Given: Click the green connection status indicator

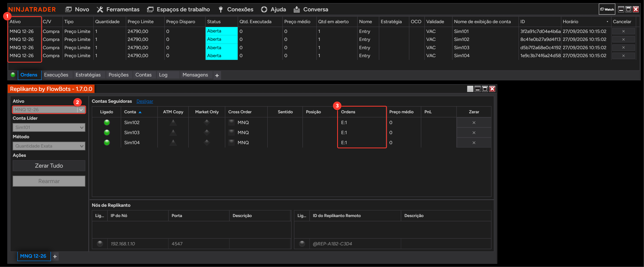Looking at the screenshot, I should pos(13,75).
